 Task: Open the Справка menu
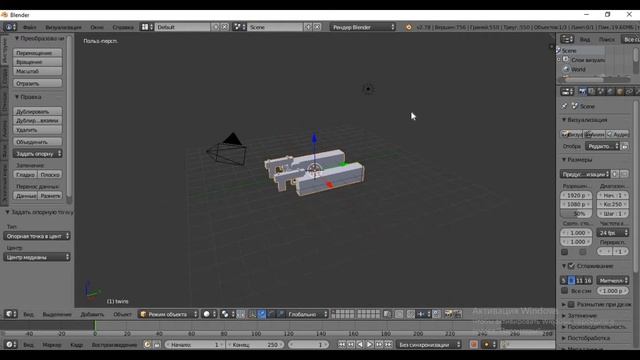[123, 27]
